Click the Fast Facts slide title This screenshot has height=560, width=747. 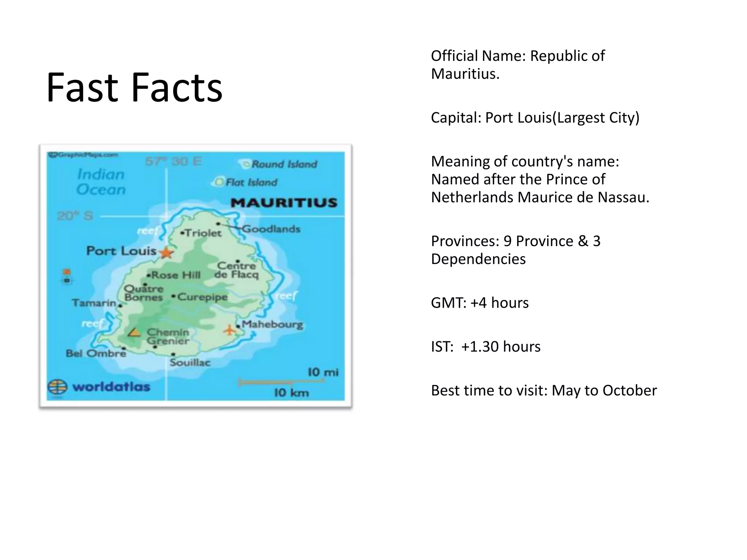tap(134, 87)
